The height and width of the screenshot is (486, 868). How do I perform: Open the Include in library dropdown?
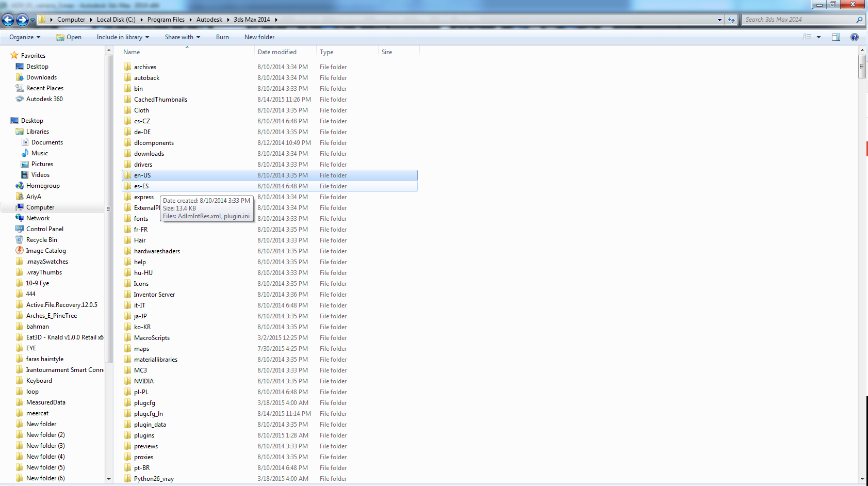(122, 37)
